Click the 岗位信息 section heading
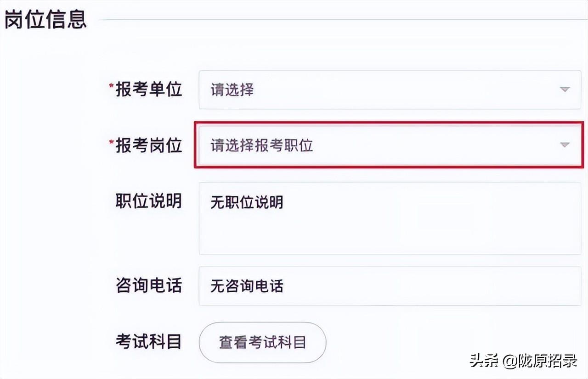Image resolution: width=588 pixels, height=379 pixels. click(45, 19)
